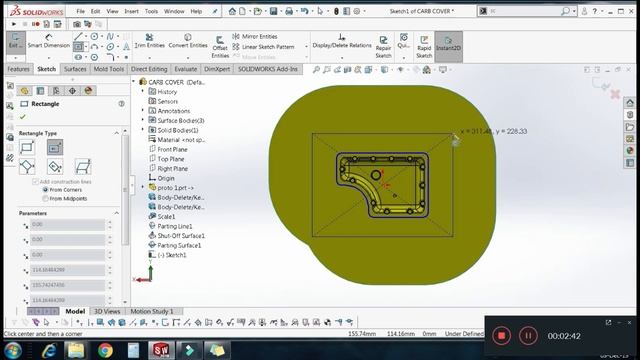The width and height of the screenshot is (640, 360).
Task: Select the Line sketch tool
Action: pyautogui.click(x=78, y=36)
